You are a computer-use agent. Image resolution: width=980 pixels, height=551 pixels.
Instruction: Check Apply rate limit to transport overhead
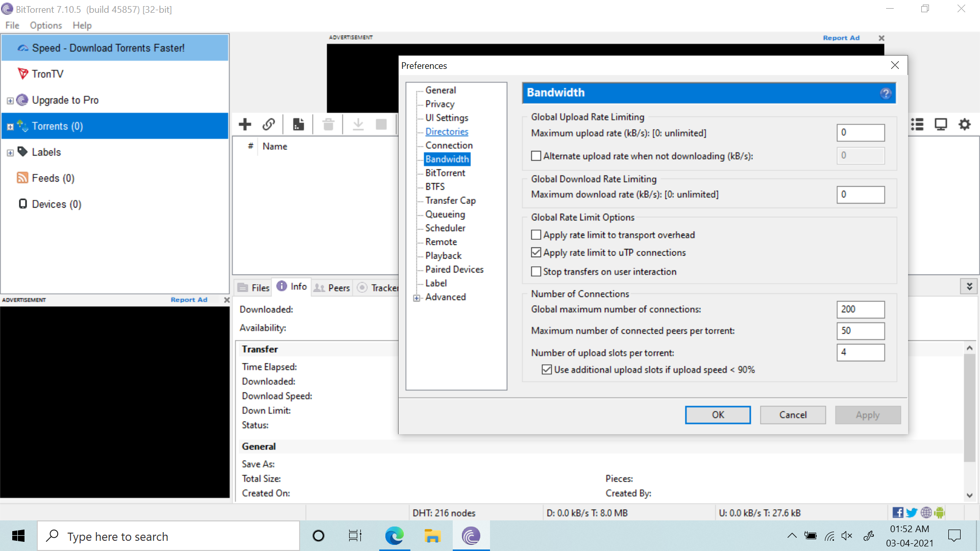536,235
